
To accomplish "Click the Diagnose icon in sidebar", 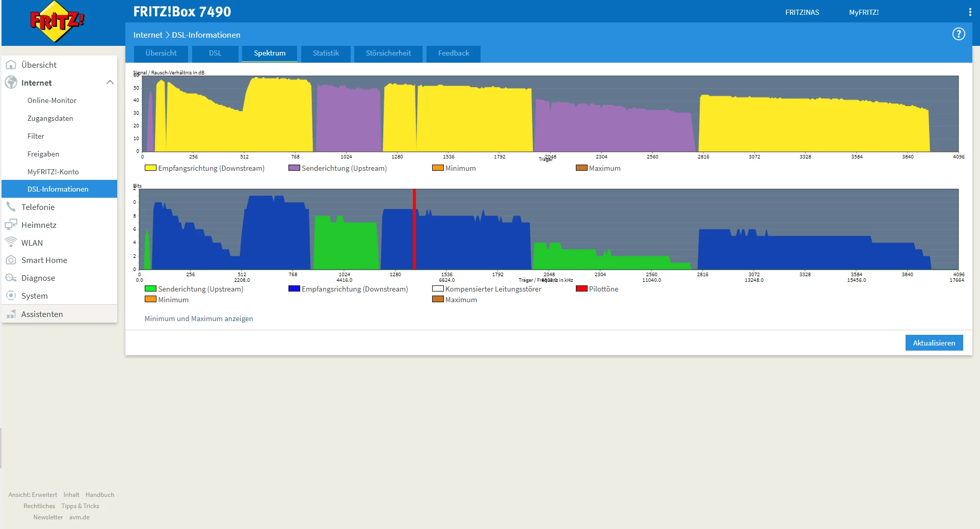I will (x=11, y=278).
